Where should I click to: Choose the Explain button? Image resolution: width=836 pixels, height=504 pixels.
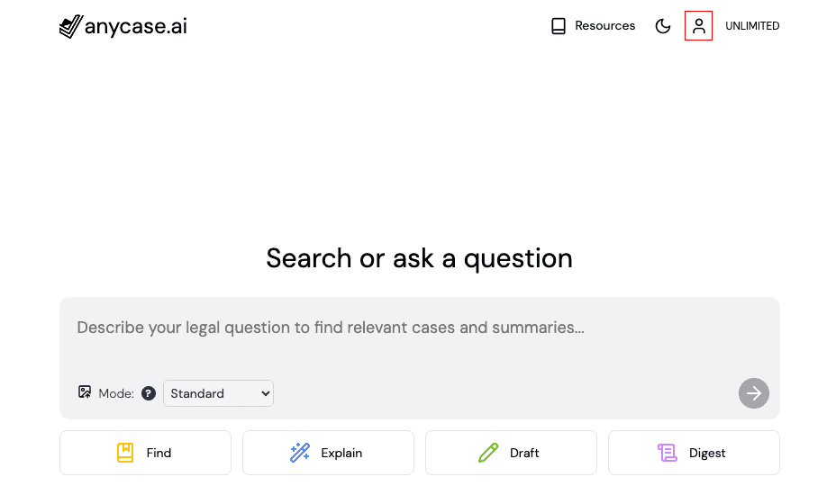[329, 453]
